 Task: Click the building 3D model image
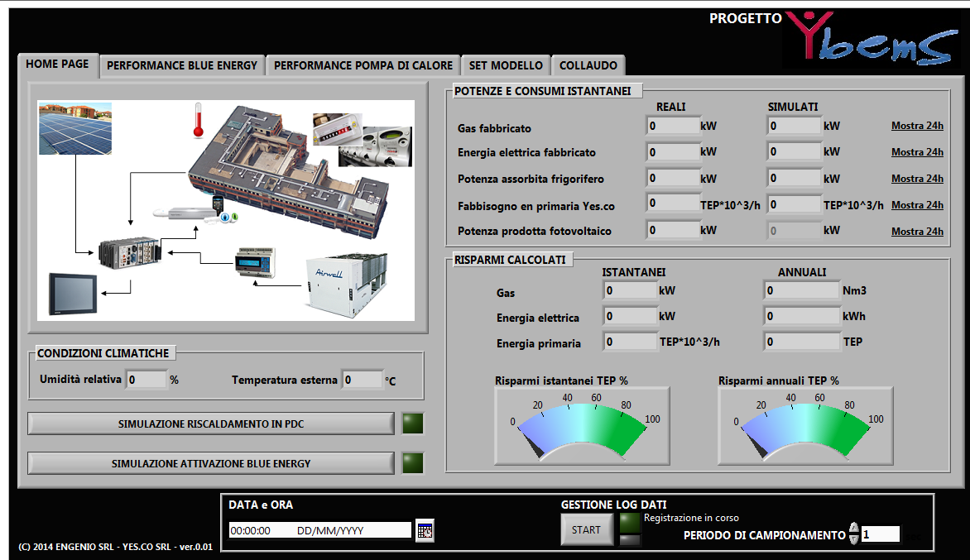click(x=290, y=172)
